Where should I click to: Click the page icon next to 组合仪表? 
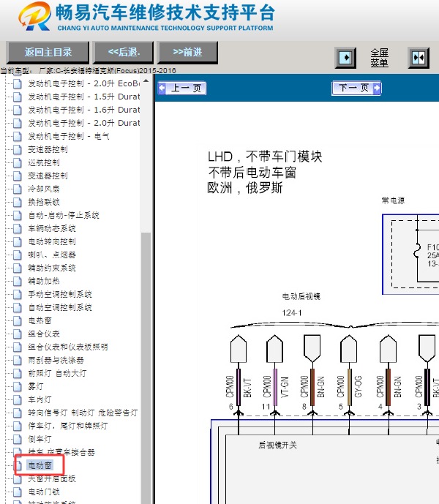[18, 334]
